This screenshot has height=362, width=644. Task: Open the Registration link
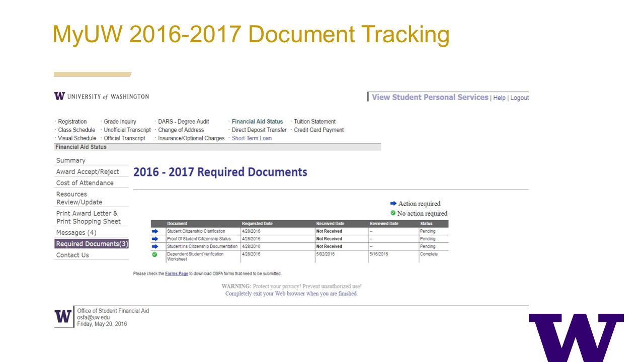(72, 122)
